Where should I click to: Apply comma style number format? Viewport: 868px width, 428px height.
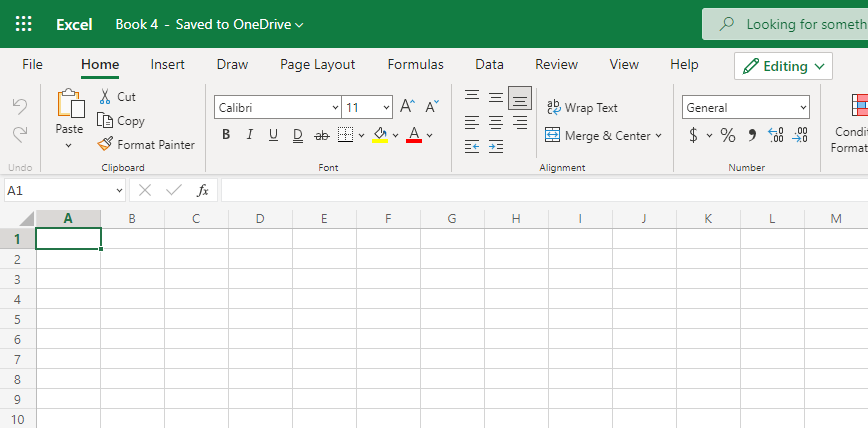click(752, 135)
